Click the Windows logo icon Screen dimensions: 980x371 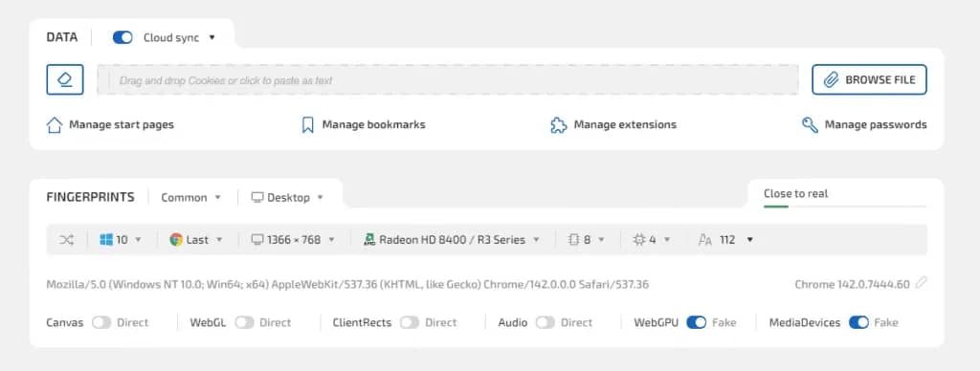pos(106,240)
